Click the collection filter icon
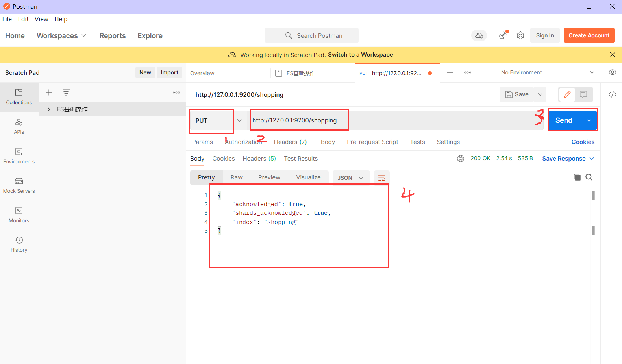The width and height of the screenshot is (622, 364). click(x=66, y=92)
